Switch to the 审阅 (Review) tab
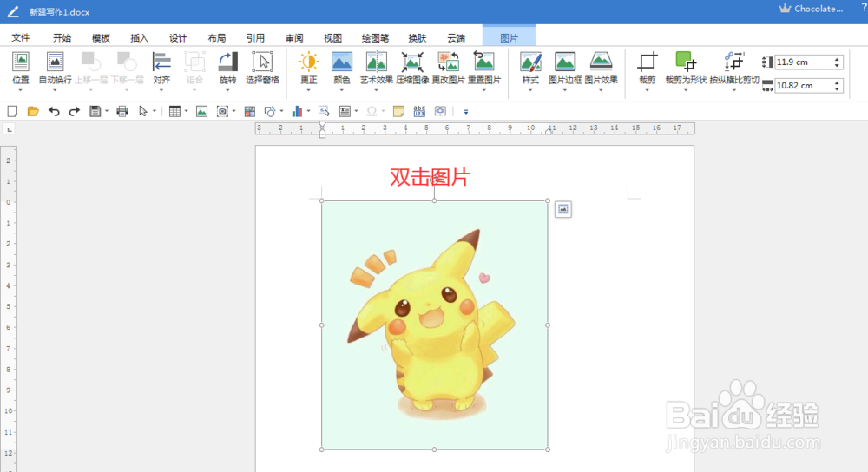Screen dimensions: 868x472 click(x=294, y=37)
